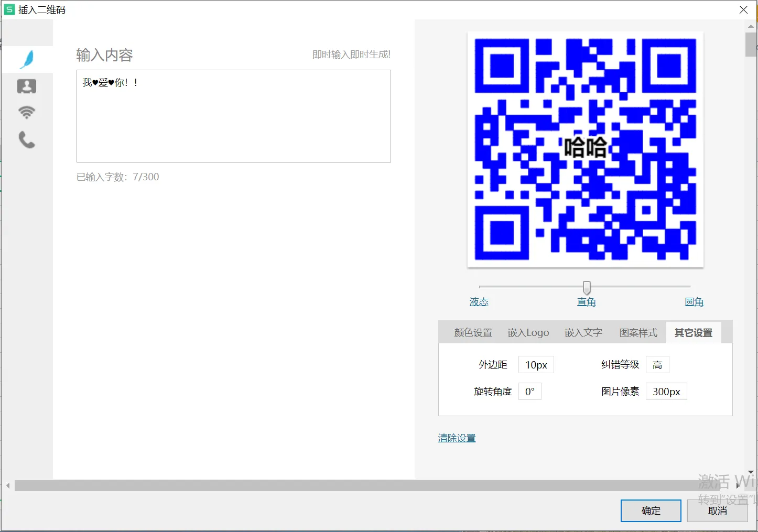Open the 纠错等级 dropdown
Viewport: 758px width, 532px height.
pyautogui.click(x=657, y=365)
